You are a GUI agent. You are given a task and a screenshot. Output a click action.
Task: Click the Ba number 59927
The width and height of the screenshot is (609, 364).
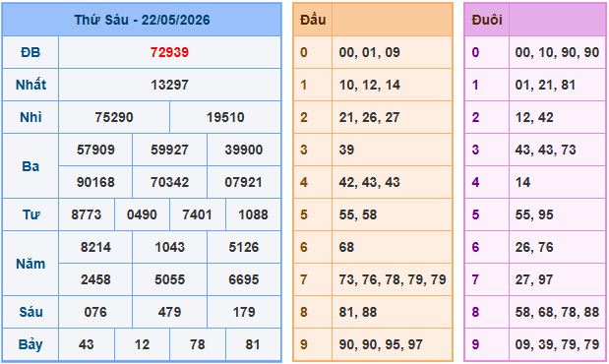coord(170,150)
